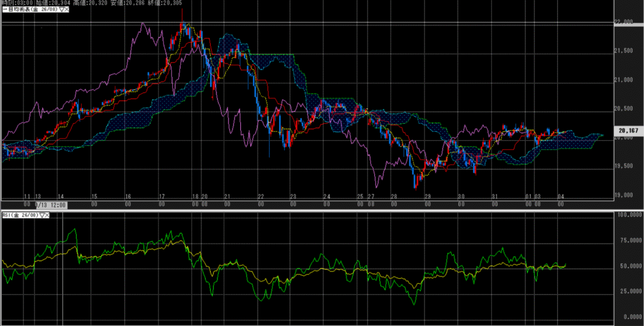Click the 19,000 price axis label
Image resolution: width=644 pixels, height=326 pixels.
(624, 195)
